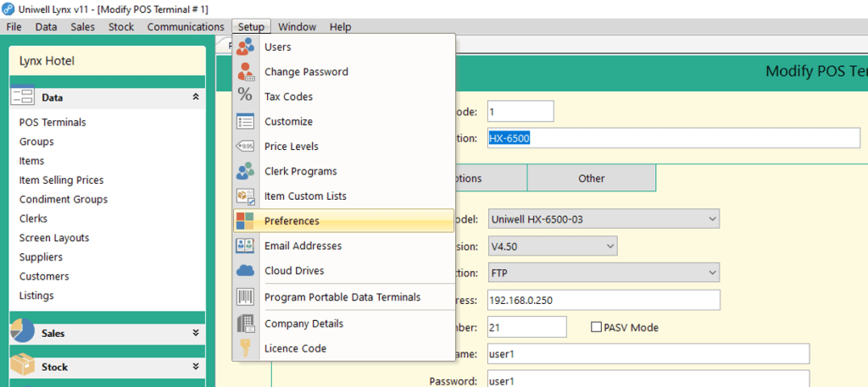
Task: Collapse the Data sidebar section
Action: pos(196,97)
